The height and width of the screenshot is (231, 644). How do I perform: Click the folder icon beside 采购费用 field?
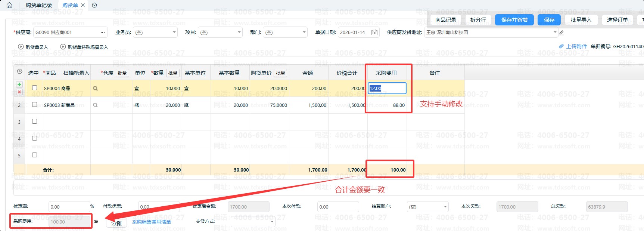pyautogui.click(x=96, y=222)
